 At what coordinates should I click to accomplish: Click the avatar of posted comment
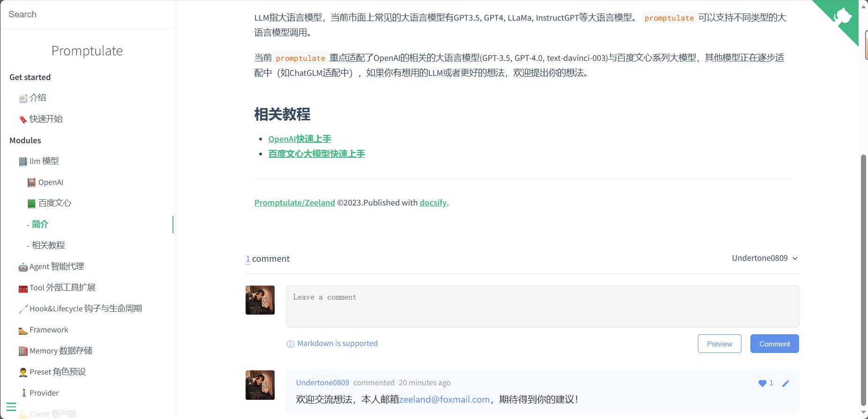260,385
